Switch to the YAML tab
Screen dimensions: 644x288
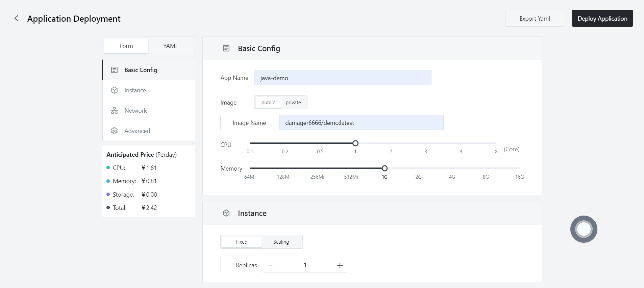(171, 46)
